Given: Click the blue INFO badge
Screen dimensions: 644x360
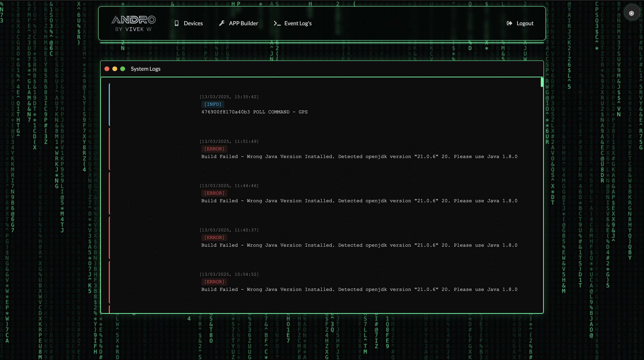Looking at the screenshot, I should point(213,104).
